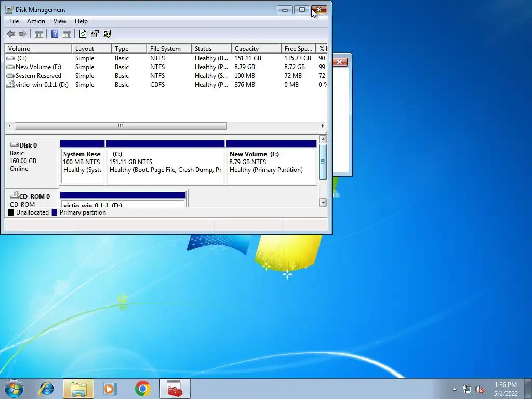Sort by the Free Space column header
This screenshot has width=532, height=399.
pyautogui.click(x=298, y=48)
